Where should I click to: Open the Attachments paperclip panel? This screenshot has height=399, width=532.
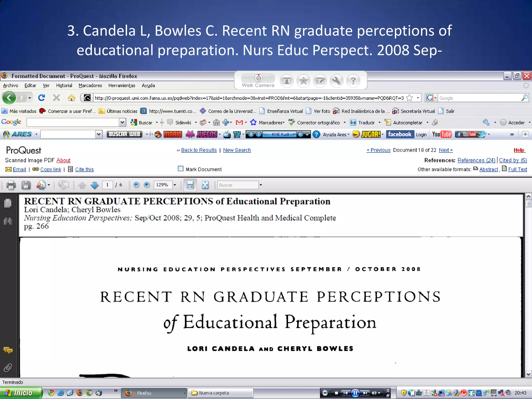(x=8, y=368)
